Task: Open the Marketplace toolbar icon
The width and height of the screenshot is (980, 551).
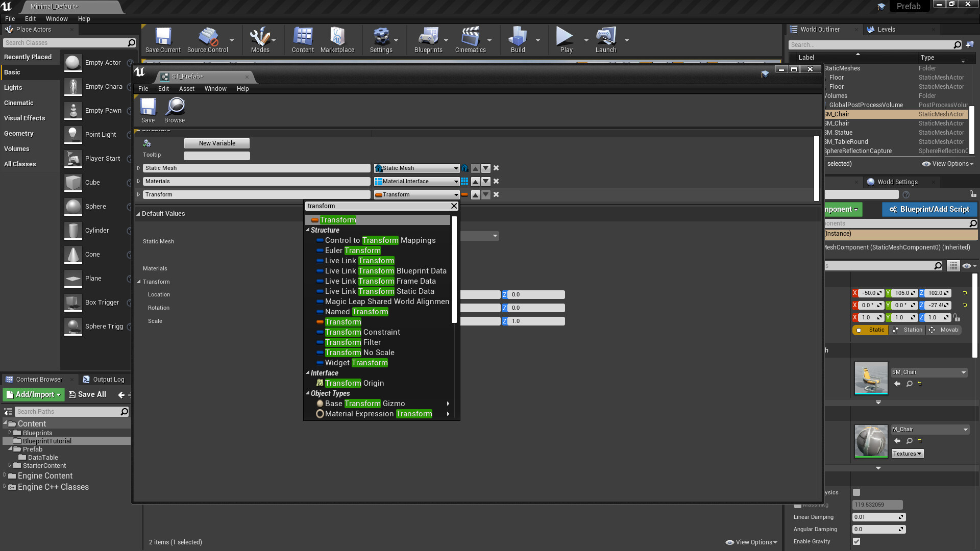Action: (337, 37)
